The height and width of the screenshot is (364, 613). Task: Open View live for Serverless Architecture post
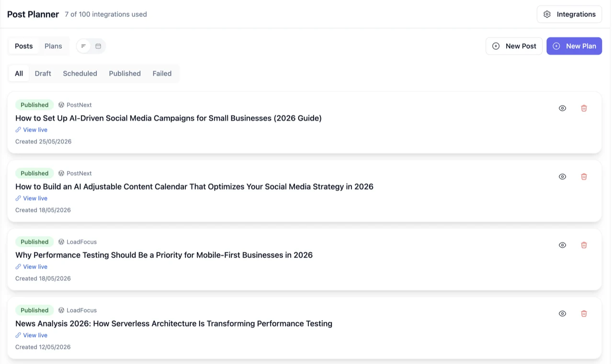pos(31,335)
